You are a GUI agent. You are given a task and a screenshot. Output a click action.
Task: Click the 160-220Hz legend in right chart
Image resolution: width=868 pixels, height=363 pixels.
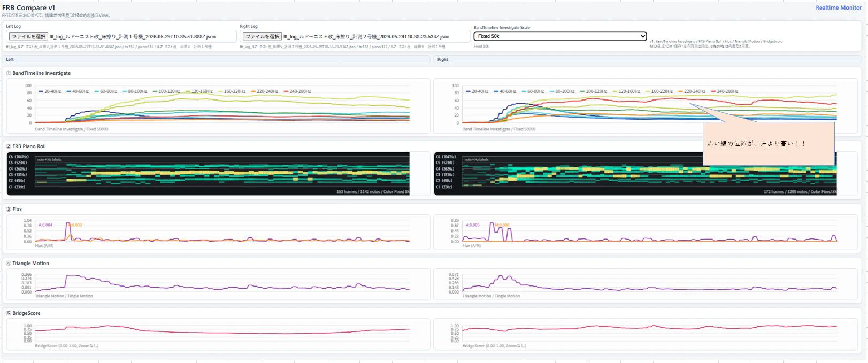click(x=659, y=91)
